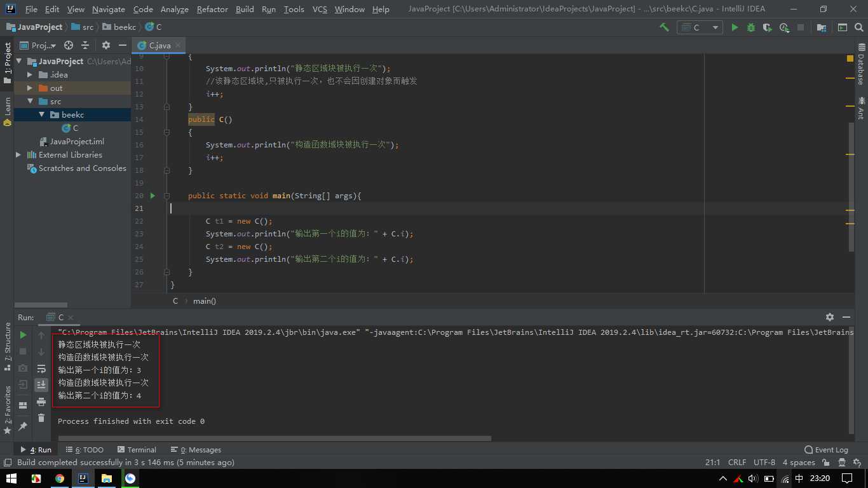Toggle the Ant side panel

click(861, 107)
